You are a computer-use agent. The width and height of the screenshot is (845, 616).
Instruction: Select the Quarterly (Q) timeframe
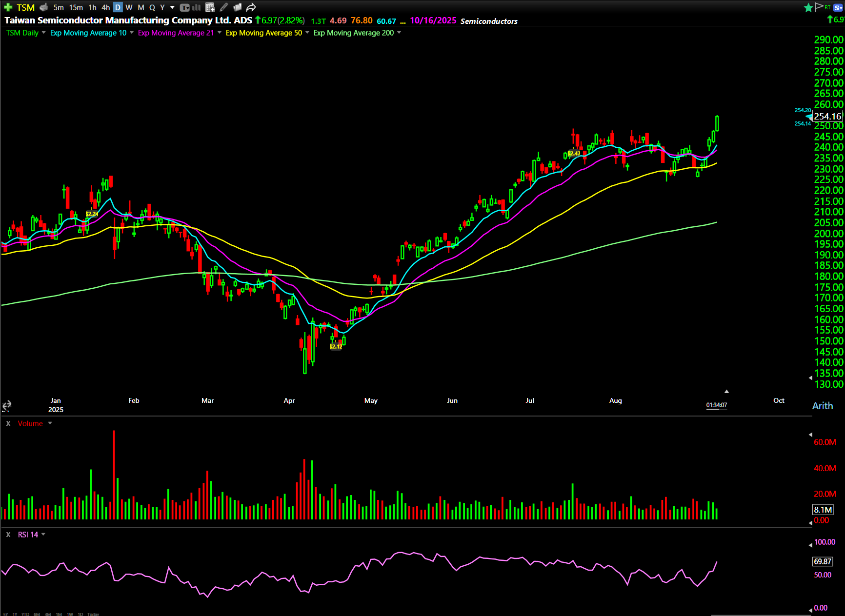click(x=152, y=7)
